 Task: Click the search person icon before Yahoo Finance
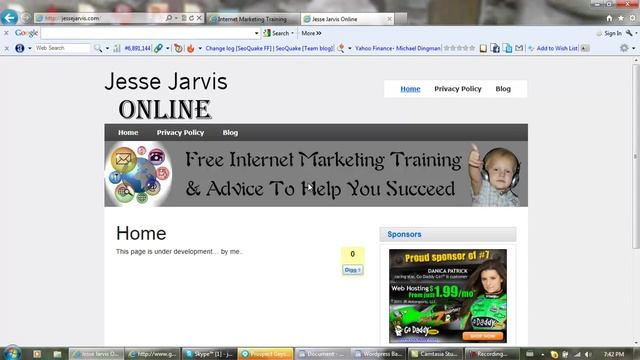point(341,48)
